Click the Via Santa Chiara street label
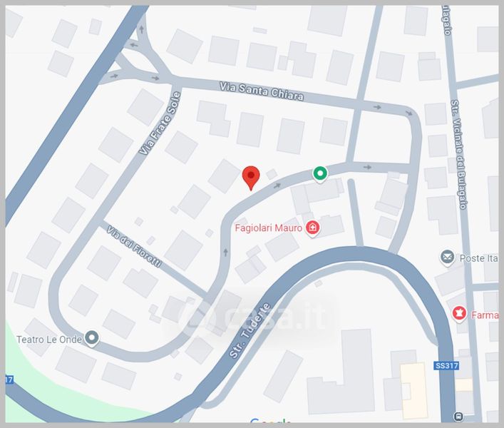 pyautogui.click(x=262, y=91)
